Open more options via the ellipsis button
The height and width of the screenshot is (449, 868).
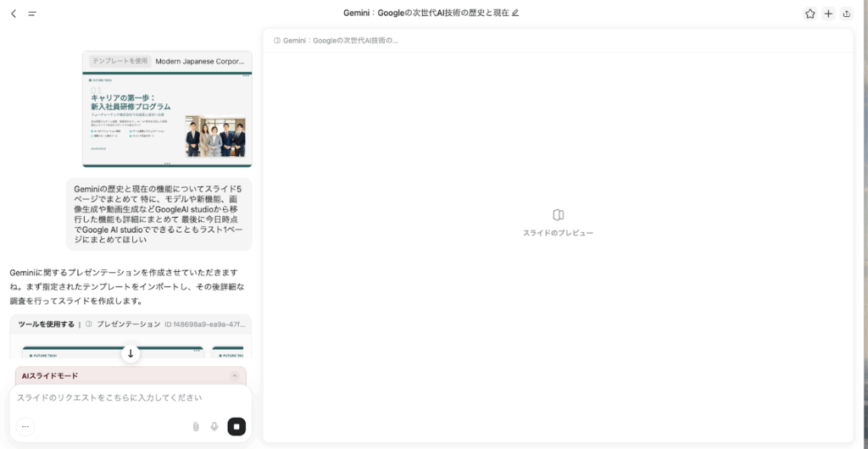pos(25,427)
